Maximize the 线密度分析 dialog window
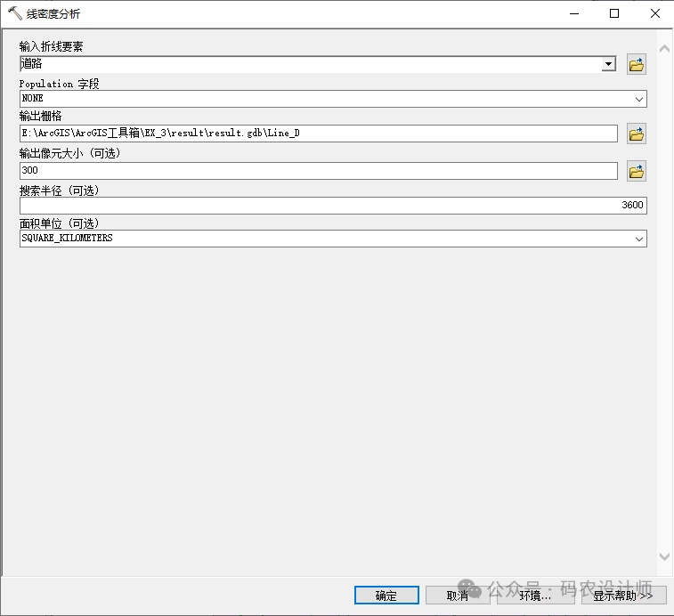This screenshot has width=674, height=616. coord(614,13)
